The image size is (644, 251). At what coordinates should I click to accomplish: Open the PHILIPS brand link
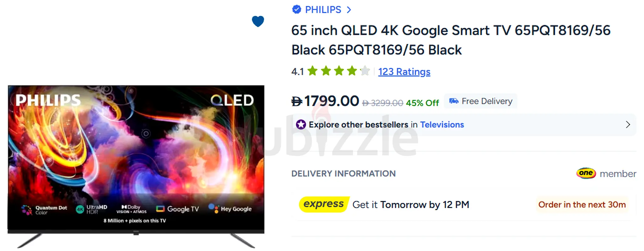(x=323, y=10)
